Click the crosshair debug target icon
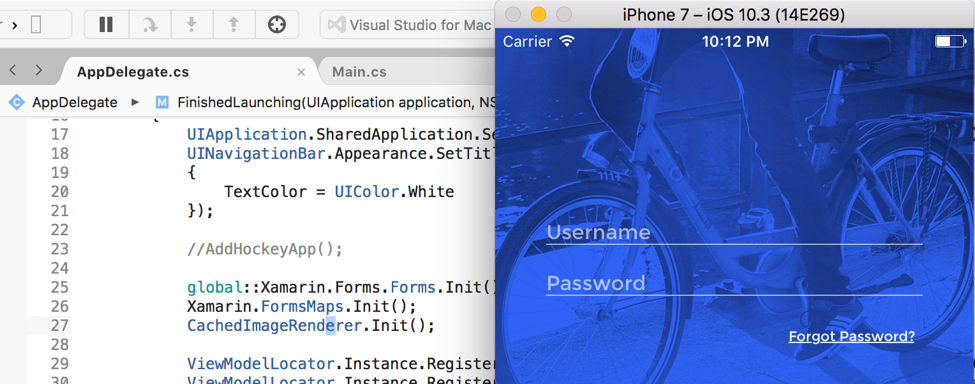Image resolution: width=975 pixels, height=384 pixels. pyautogui.click(x=277, y=25)
